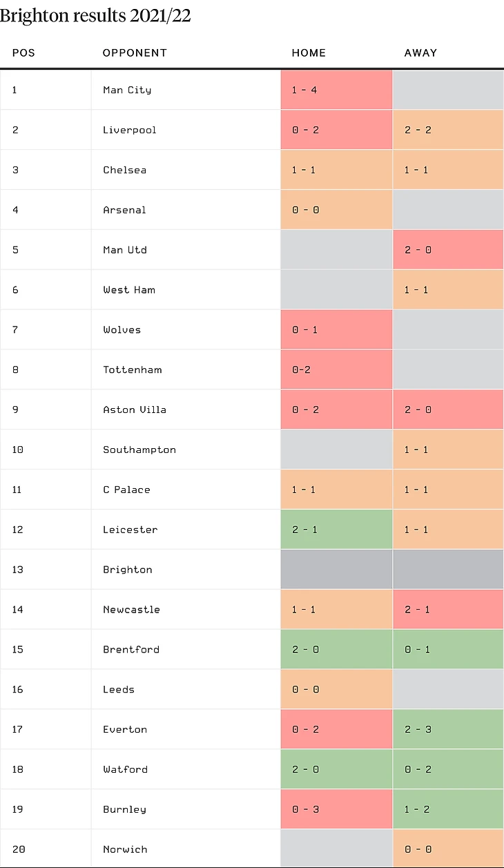Image resolution: width=504 pixels, height=868 pixels.
Task: Click the AWAY column header
Action: [420, 53]
